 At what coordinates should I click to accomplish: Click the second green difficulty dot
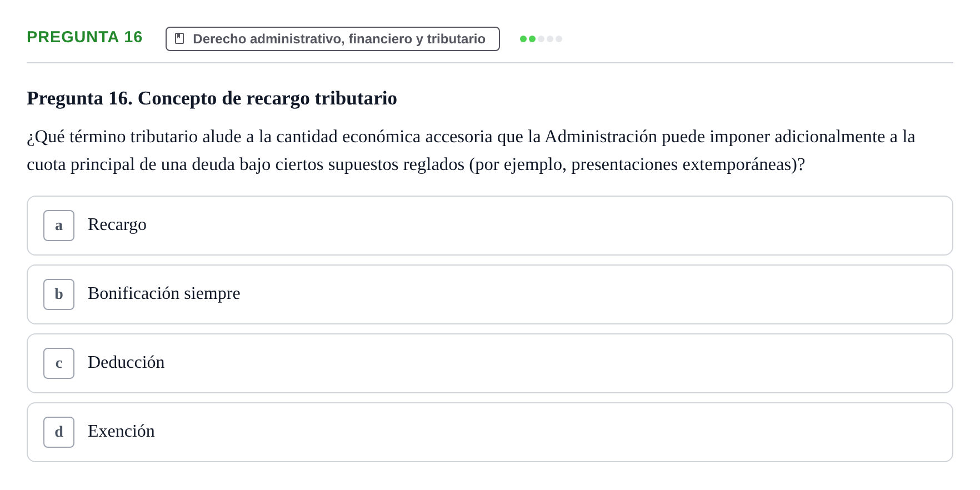click(532, 39)
